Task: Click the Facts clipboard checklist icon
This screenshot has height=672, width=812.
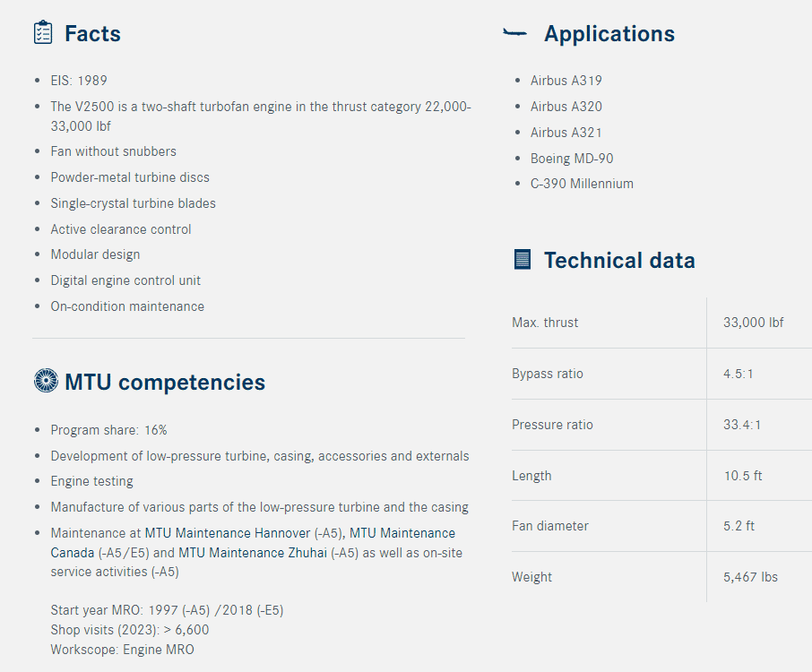Action: click(x=43, y=33)
